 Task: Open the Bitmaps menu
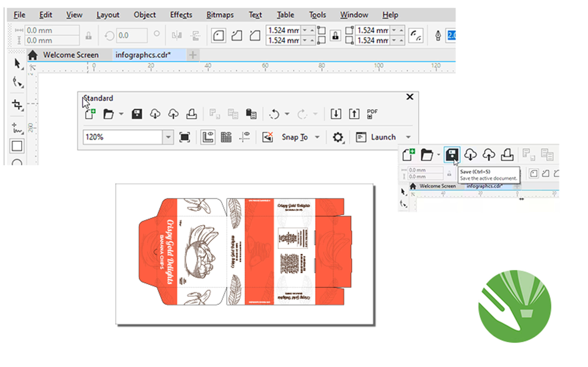[x=220, y=14]
